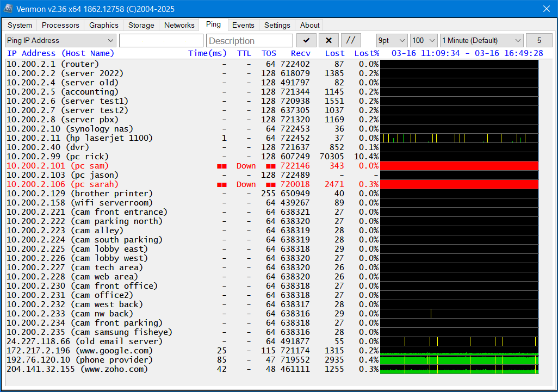Open the Events tab
This screenshot has height=392, width=558.
[243, 25]
